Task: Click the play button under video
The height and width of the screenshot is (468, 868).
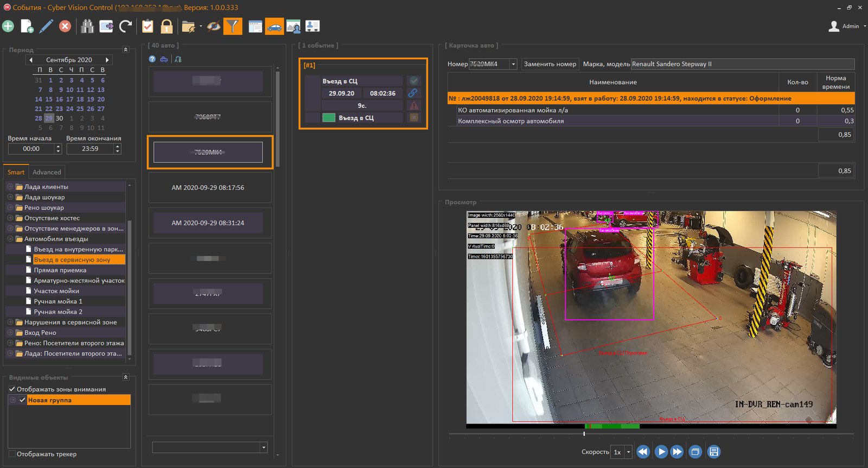Action: 661,452
